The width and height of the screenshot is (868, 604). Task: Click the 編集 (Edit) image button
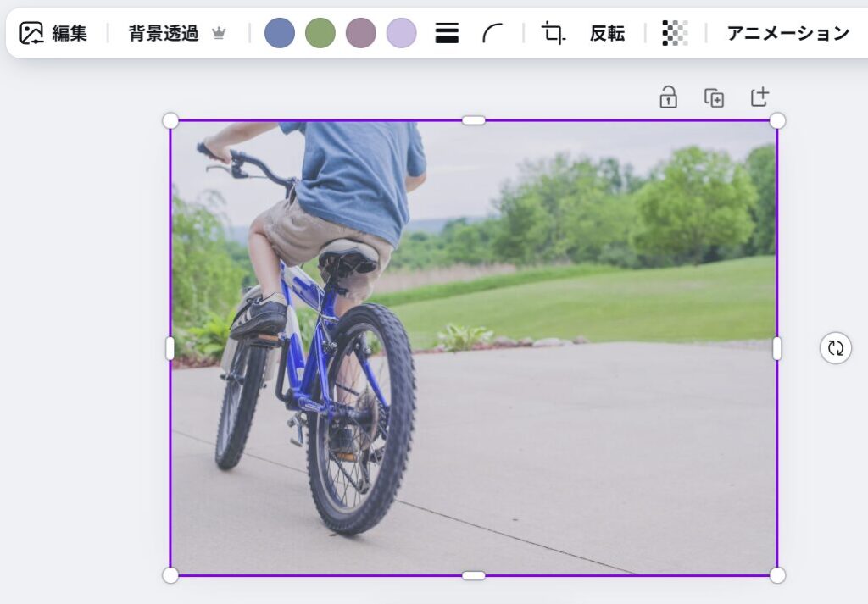coord(53,33)
